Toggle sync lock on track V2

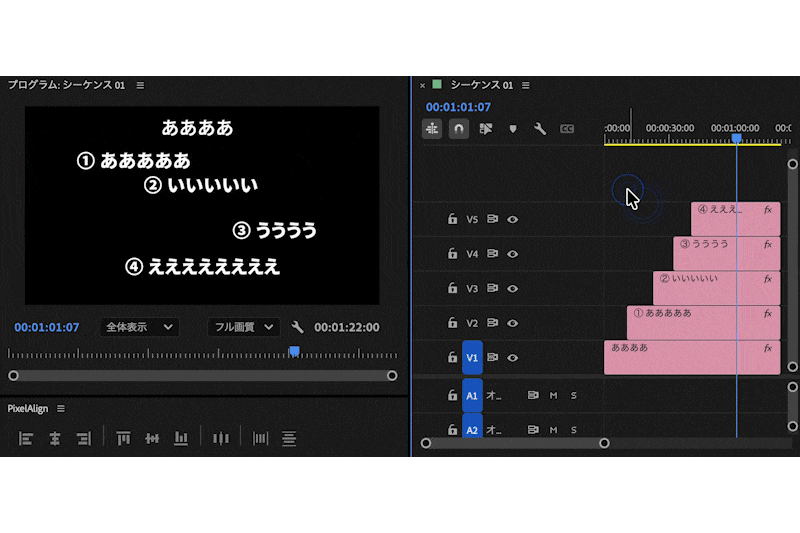tap(492, 323)
